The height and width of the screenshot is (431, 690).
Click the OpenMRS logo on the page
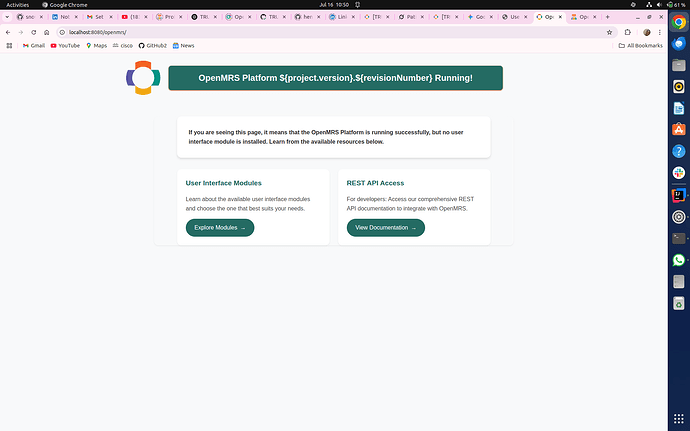click(x=143, y=78)
